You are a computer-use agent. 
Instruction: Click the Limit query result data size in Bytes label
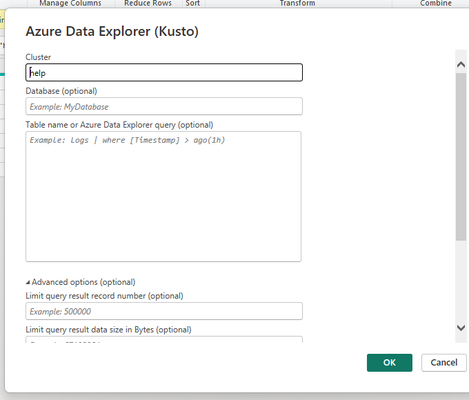[108, 330]
